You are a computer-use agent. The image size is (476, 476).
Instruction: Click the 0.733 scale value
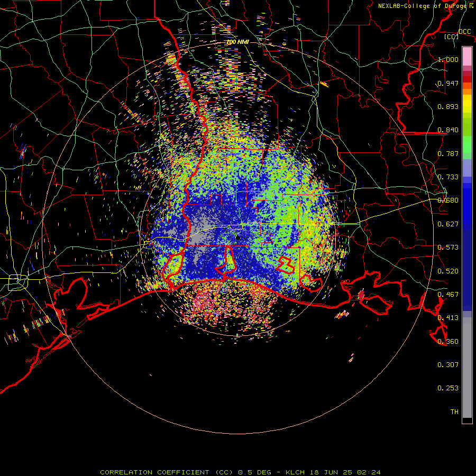click(448, 177)
